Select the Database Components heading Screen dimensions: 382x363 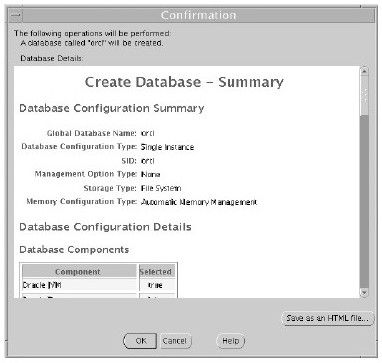pos(74,250)
